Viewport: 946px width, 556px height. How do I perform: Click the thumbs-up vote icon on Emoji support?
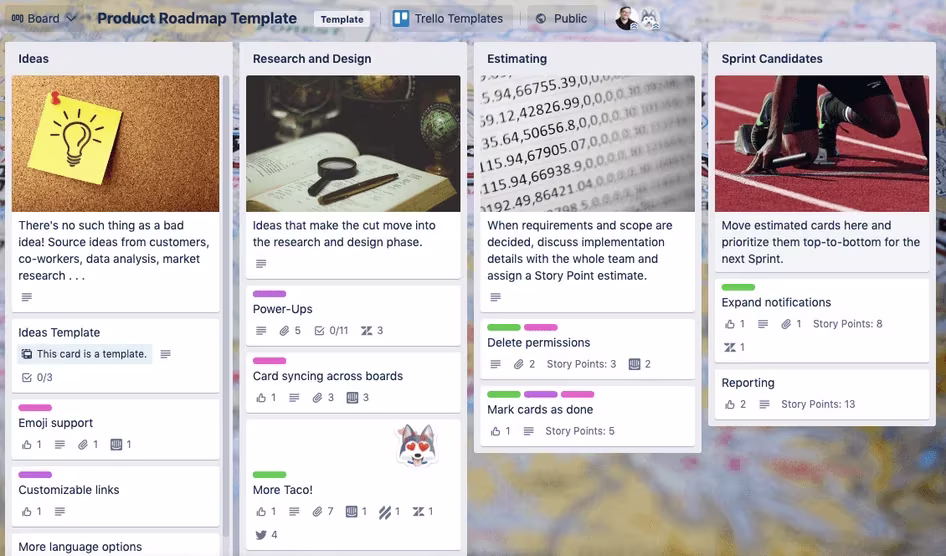point(27,445)
